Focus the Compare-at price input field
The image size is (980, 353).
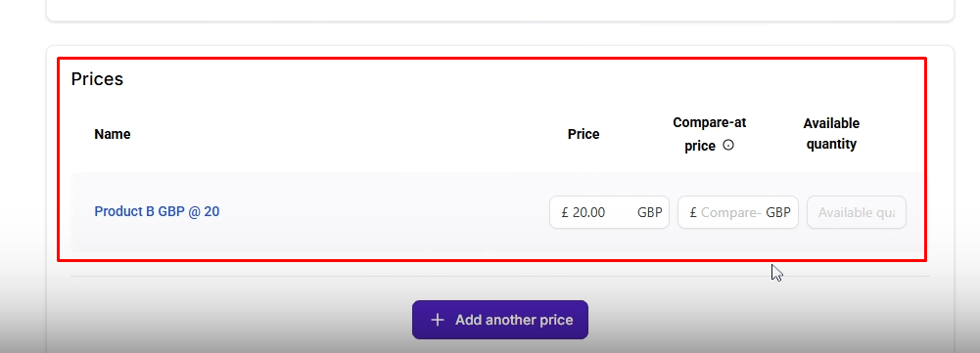738,212
